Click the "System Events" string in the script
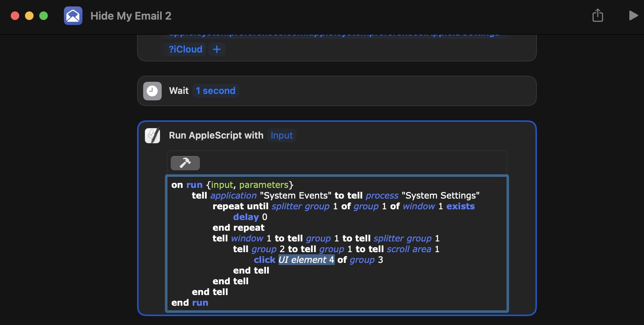Image resolution: width=644 pixels, height=325 pixels. coord(296,195)
